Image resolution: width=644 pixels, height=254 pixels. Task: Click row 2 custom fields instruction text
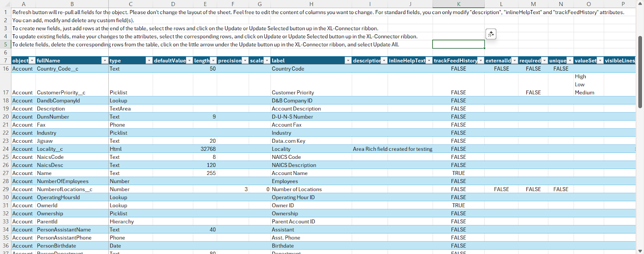pyautogui.click(x=73, y=20)
